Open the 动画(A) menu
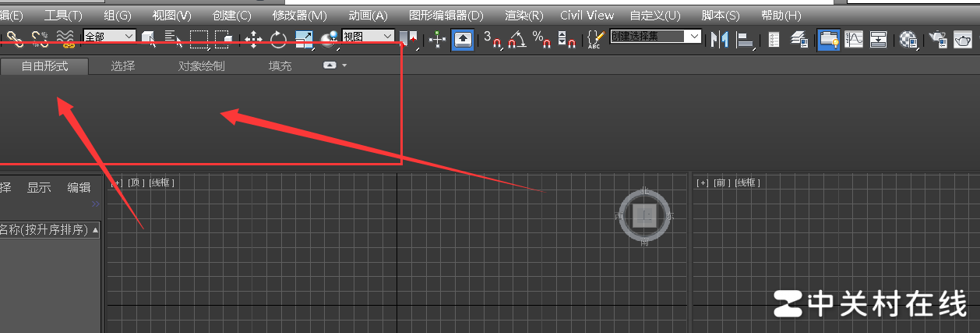The width and height of the screenshot is (980, 333). (x=368, y=15)
